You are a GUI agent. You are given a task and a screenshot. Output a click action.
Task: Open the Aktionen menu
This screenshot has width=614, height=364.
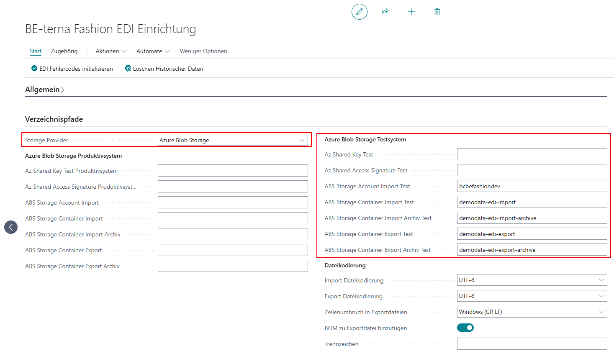(110, 51)
